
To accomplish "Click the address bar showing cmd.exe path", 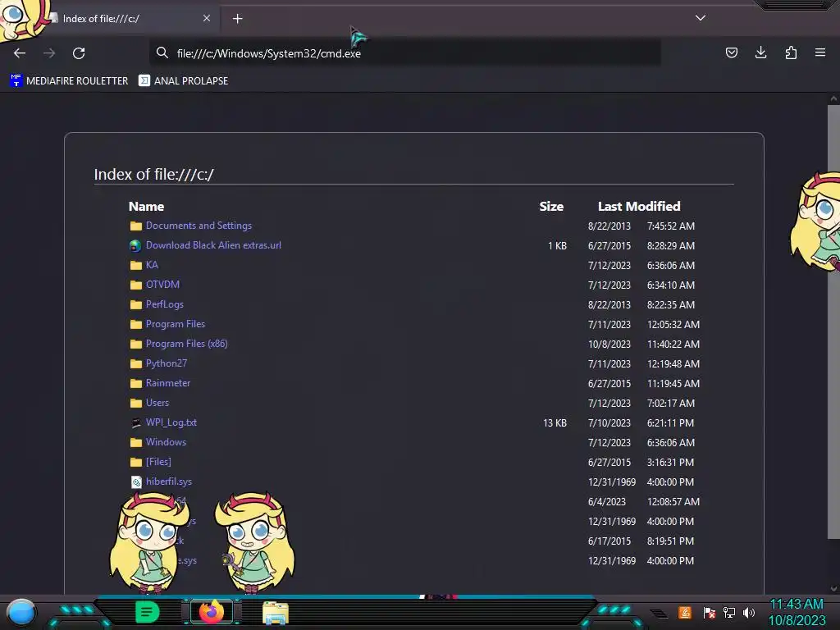I will point(405,53).
